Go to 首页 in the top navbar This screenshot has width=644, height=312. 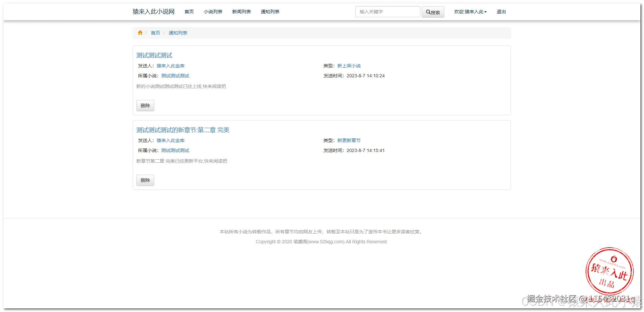(x=189, y=12)
